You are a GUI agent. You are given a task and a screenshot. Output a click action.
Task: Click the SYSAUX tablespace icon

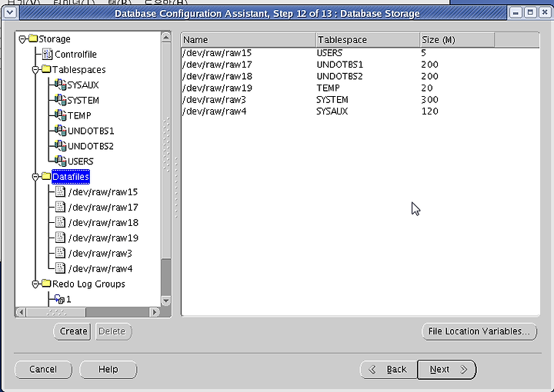coord(61,85)
